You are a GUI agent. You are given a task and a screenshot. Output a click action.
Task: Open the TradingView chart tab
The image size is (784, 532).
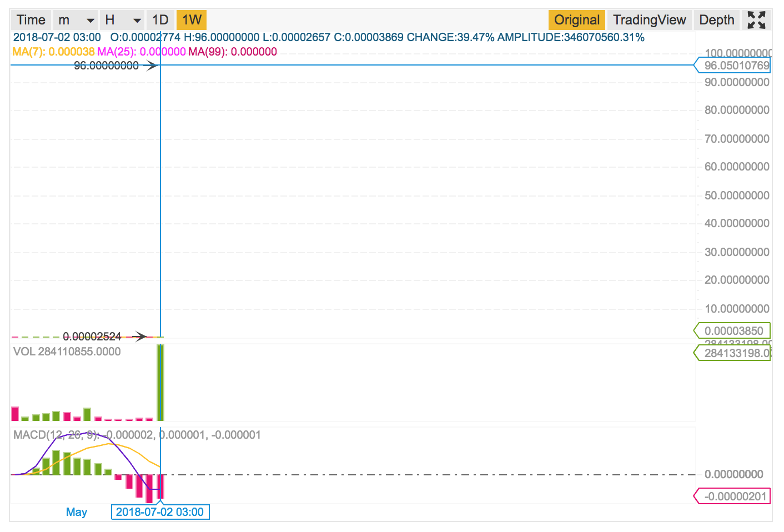(x=649, y=20)
